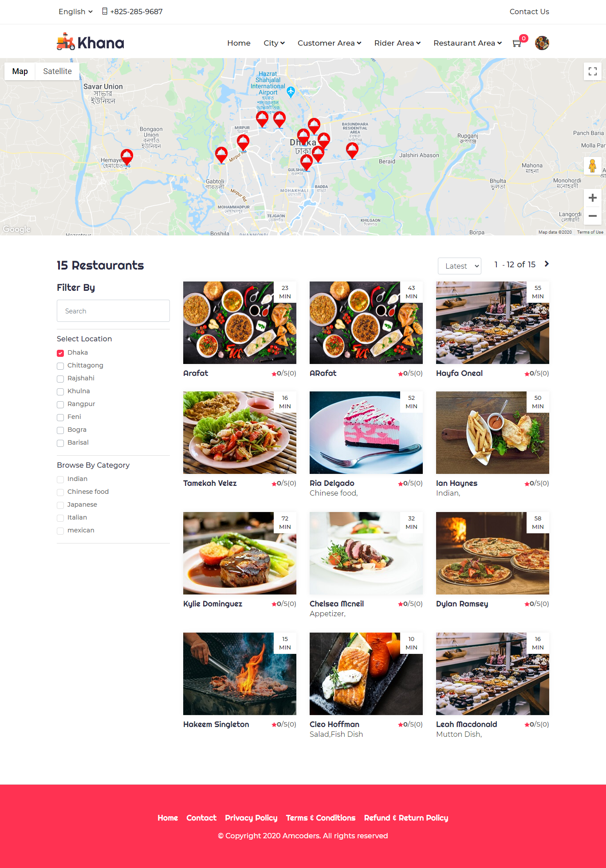Check the Chittagong location checkbox
The height and width of the screenshot is (868, 606).
[x=60, y=366]
